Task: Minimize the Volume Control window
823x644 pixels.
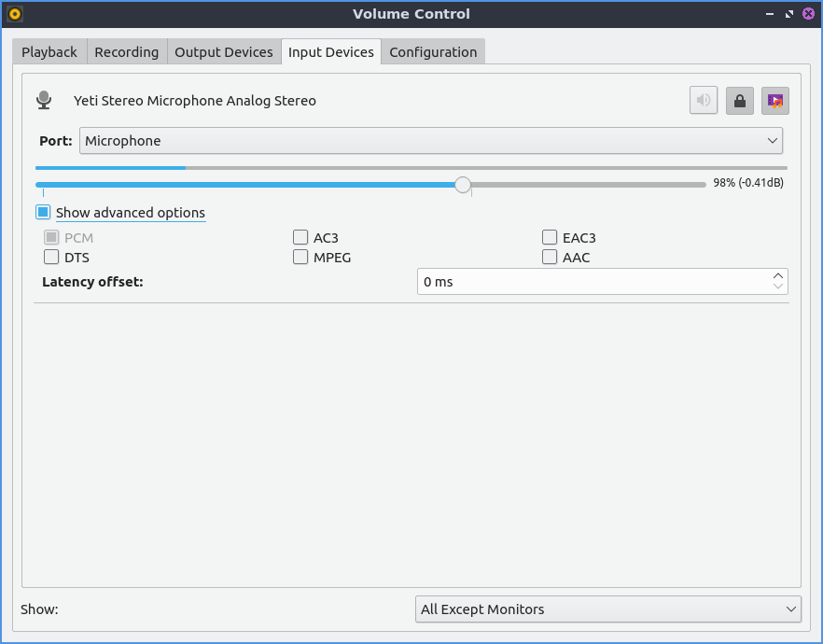Action: (770, 14)
